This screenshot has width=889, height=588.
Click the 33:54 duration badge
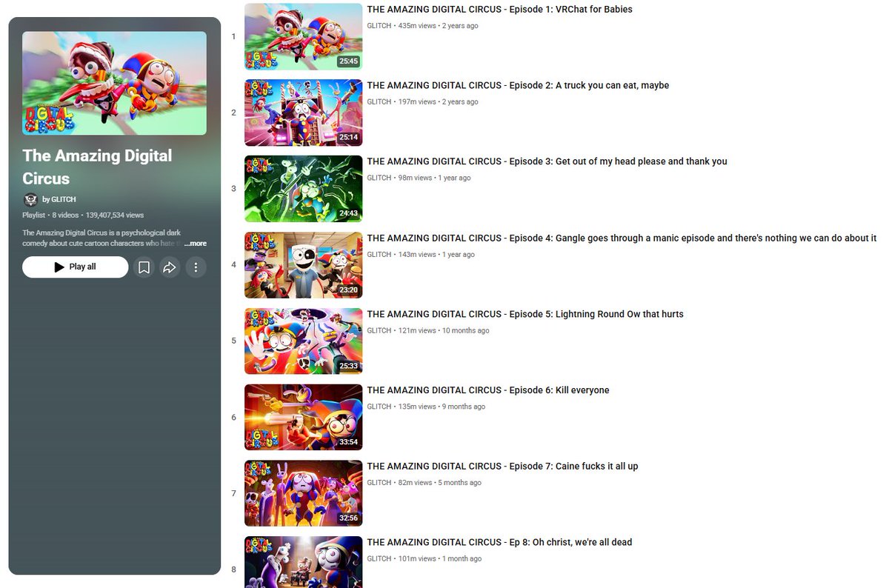pos(348,442)
